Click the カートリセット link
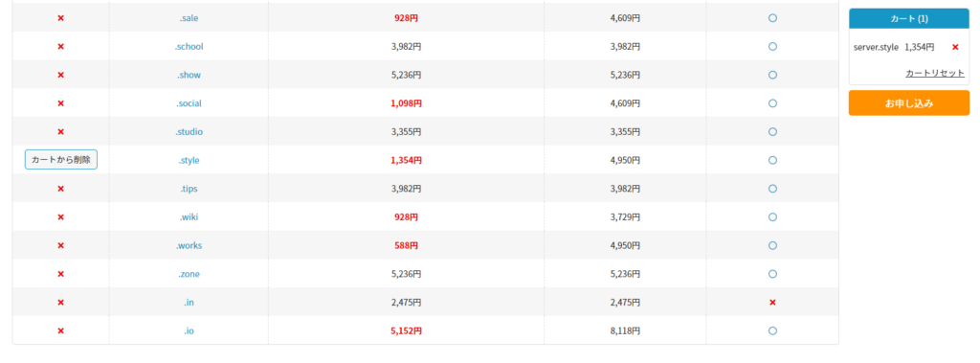 click(x=934, y=73)
